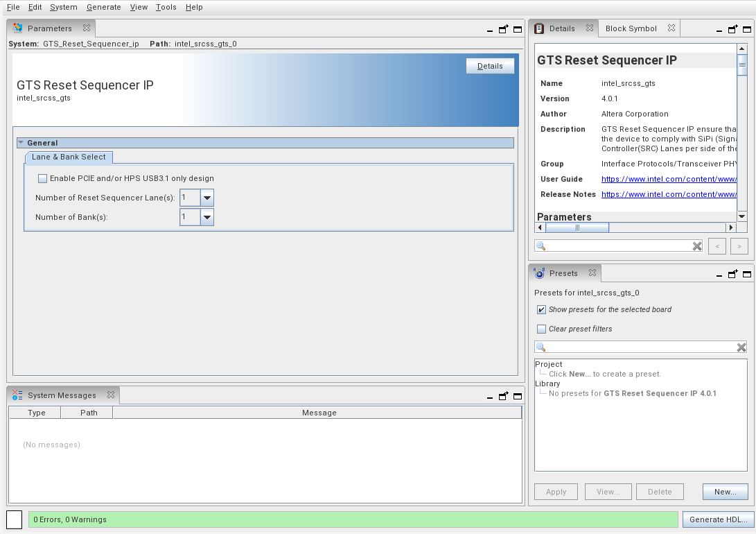The width and height of the screenshot is (756, 534).
Task: Detach the Presets panel
Action: click(733, 274)
